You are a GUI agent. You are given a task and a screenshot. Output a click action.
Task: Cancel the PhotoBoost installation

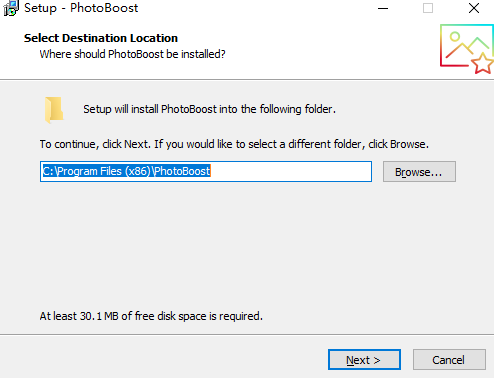[x=449, y=360]
